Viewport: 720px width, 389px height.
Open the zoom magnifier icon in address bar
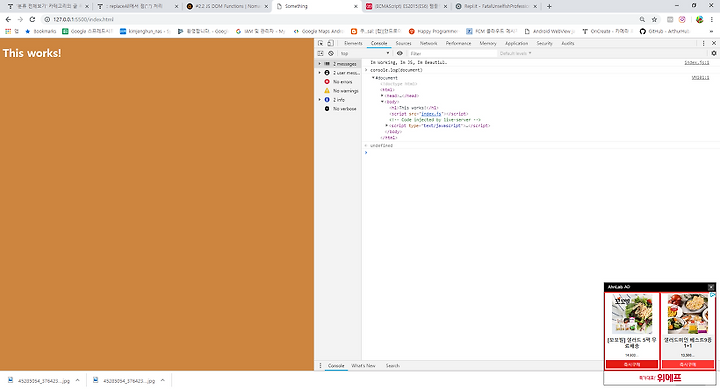[x=642, y=19]
